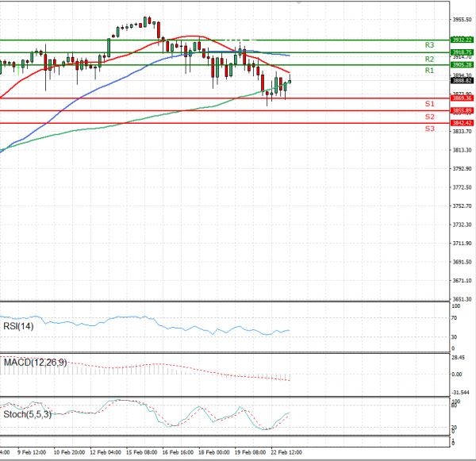Viewport: 476px width, 461px height.
Task: Click the R3 resistance label
Action: click(x=429, y=45)
